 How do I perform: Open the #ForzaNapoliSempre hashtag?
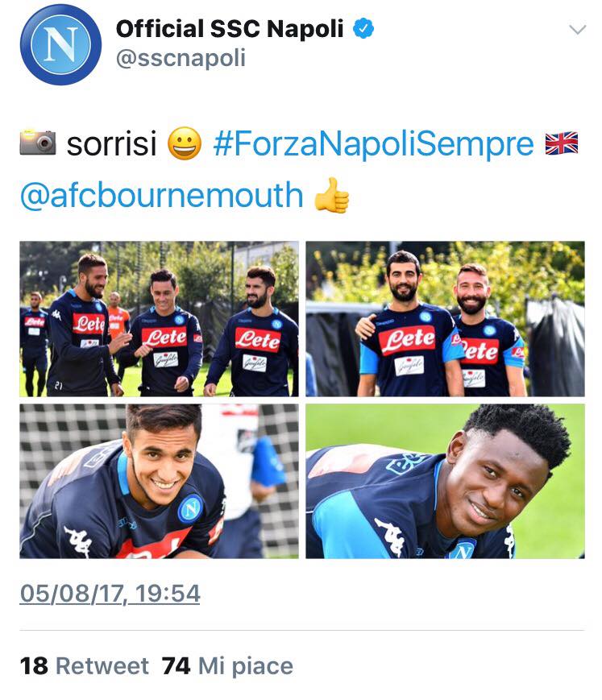(373, 143)
